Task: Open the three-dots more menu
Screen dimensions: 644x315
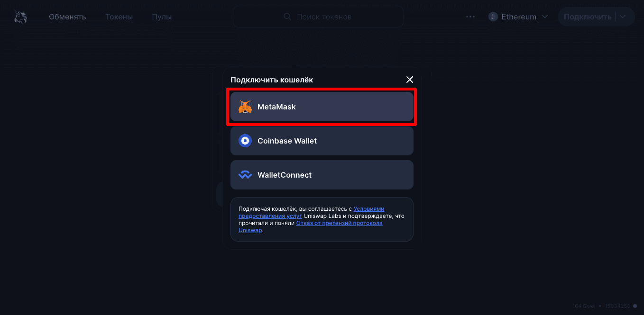Action: (470, 17)
